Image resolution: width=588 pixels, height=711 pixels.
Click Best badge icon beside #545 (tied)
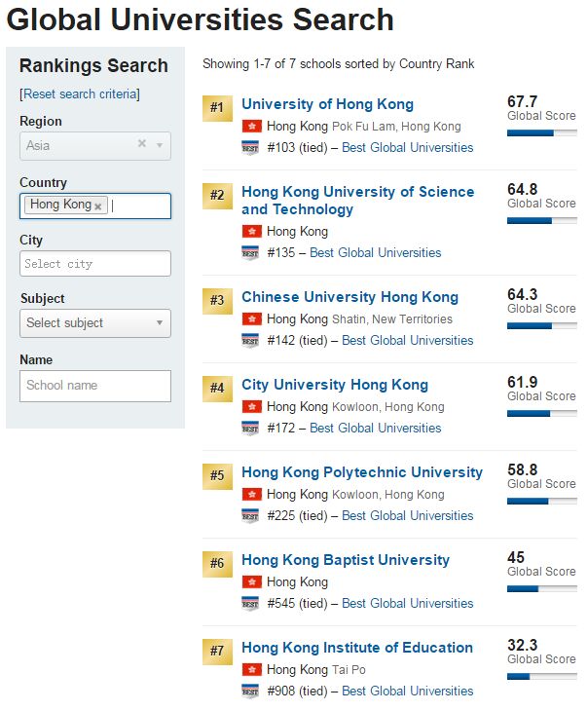pyautogui.click(x=250, y=604)
